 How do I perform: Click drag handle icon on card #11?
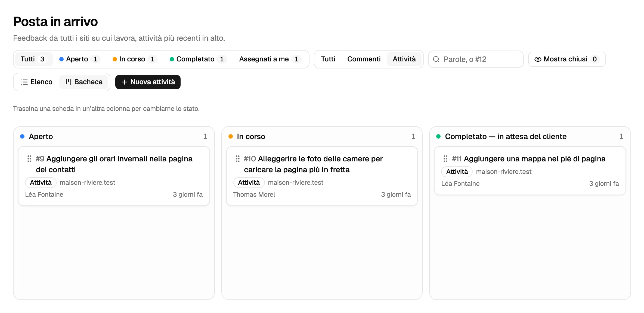click(x=445, y=159)
